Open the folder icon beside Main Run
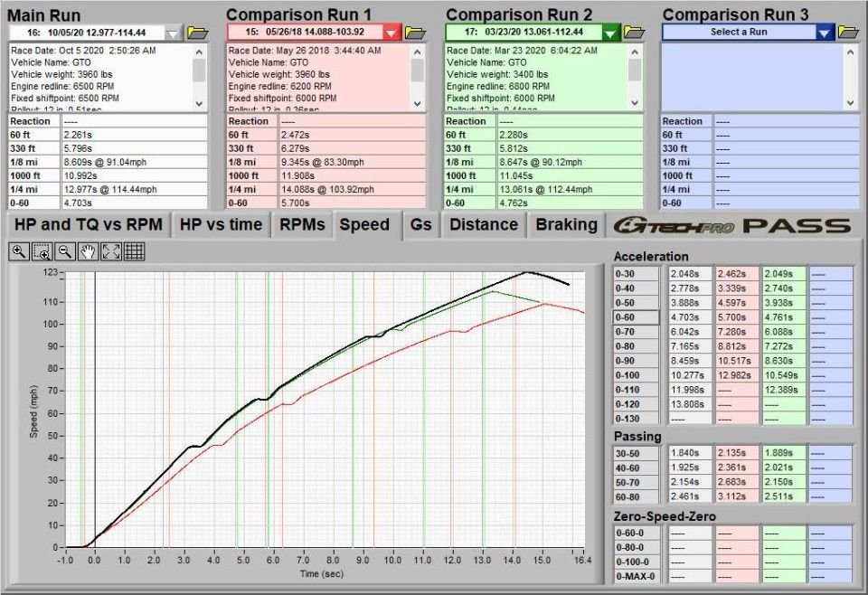This screenshot has height=595, width=868. tap(197, 33)
